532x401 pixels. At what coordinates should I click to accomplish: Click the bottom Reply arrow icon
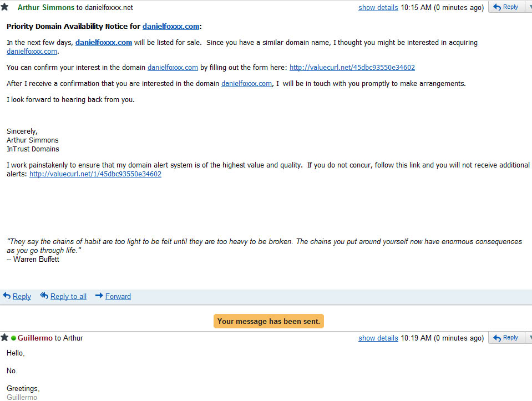(7, 296)
